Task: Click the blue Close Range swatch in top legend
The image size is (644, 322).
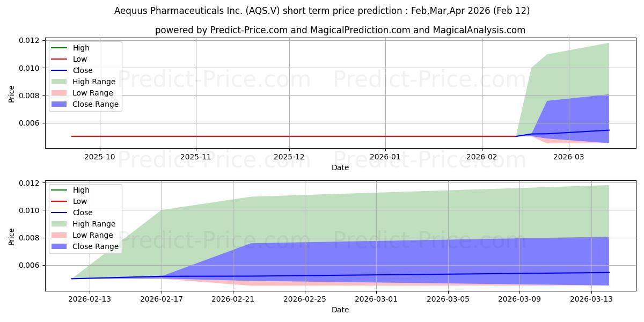Action: pos(61,104)
